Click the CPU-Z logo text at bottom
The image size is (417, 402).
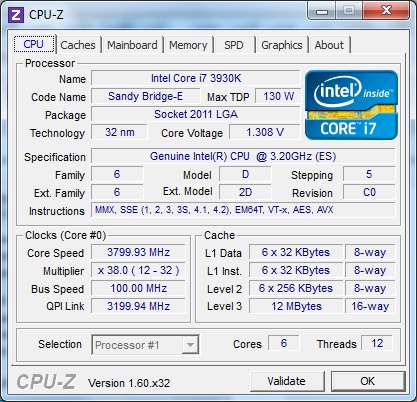pyautogui.click(x=47, y=382)
